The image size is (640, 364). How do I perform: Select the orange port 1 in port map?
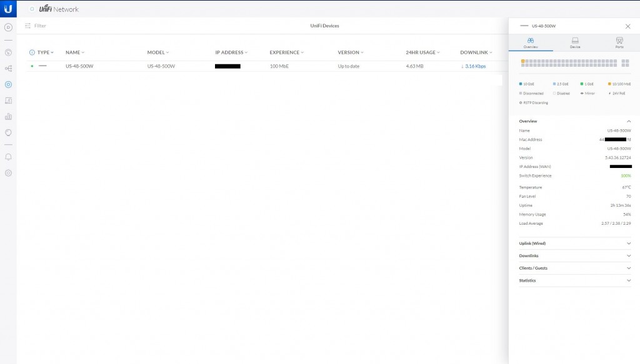pyautogui.click(x=522, y=61)
